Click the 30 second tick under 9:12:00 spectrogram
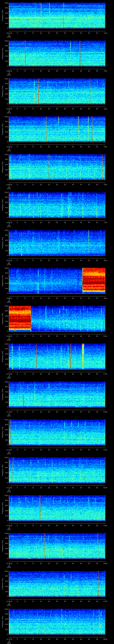Screen dimensions: 114x644 57,450
